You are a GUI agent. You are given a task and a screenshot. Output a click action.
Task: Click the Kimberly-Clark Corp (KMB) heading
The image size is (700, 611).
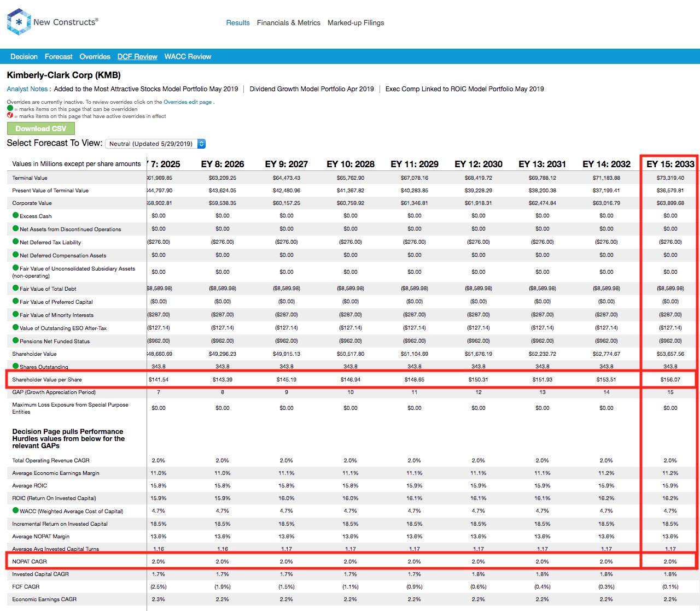tap(64, 75)
